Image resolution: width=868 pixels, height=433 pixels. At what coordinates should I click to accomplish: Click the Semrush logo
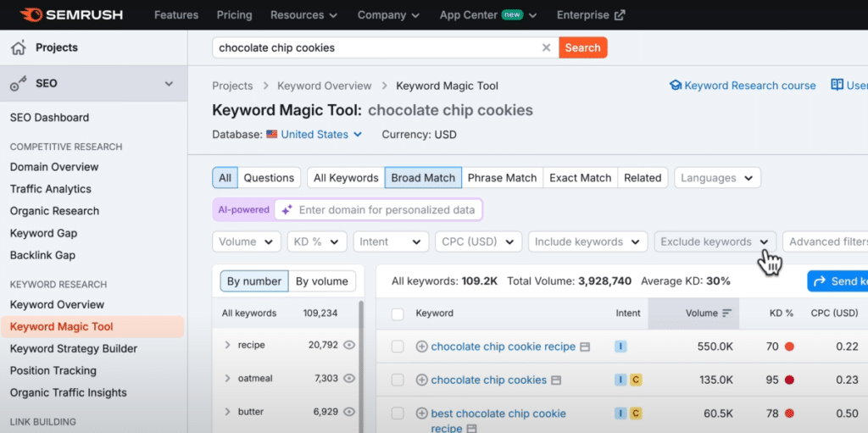coord(70,15)
